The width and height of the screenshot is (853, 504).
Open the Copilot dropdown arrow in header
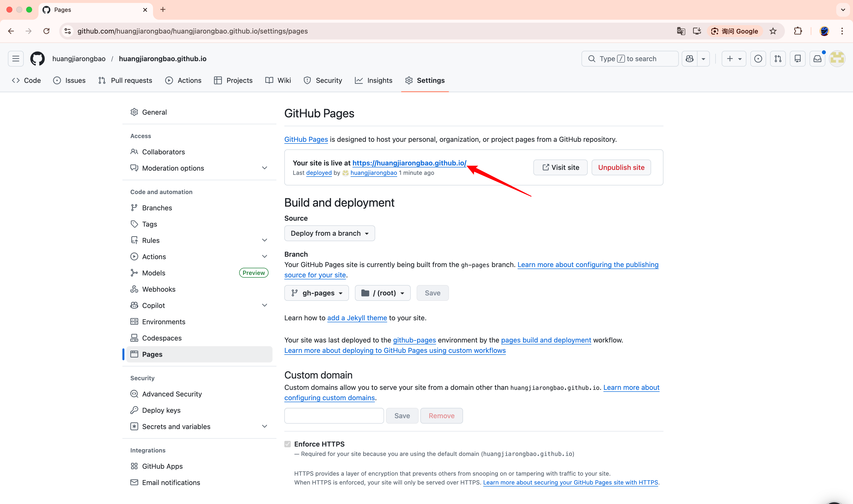click(x=703, y=59)
